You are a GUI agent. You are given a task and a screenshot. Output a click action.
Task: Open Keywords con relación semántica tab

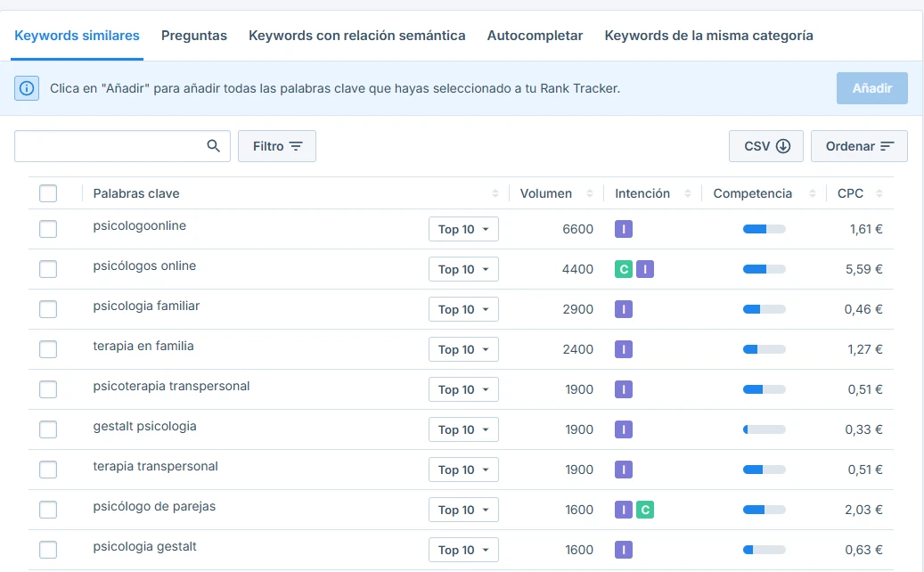[356, 36]
